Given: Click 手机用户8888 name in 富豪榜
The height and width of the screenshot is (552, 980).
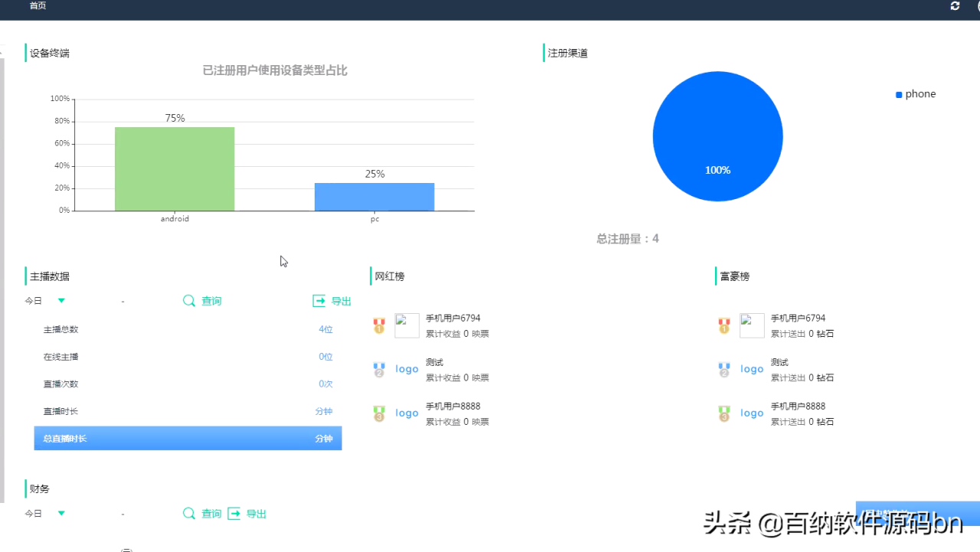Looking at the screenshot, I should (x=798, y=407).
